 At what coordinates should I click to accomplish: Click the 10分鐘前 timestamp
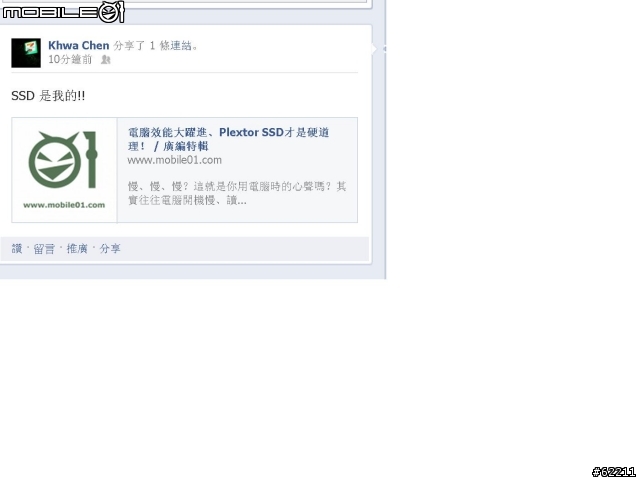click(70, 60)
